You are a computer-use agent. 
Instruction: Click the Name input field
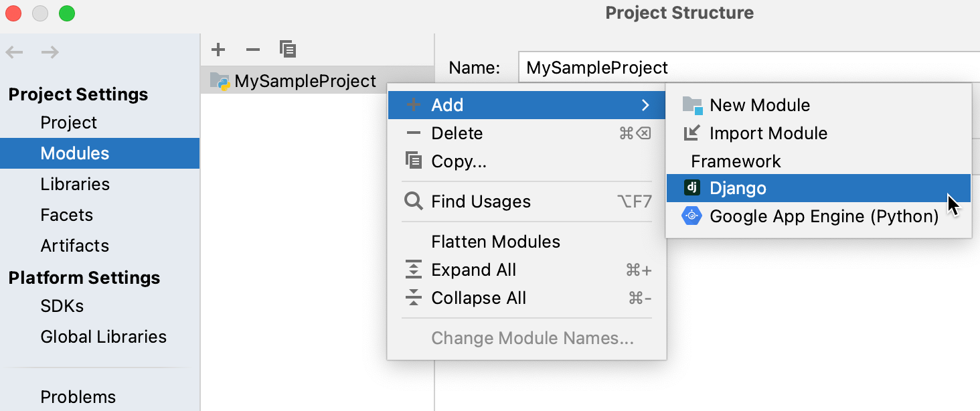[749, 68]
